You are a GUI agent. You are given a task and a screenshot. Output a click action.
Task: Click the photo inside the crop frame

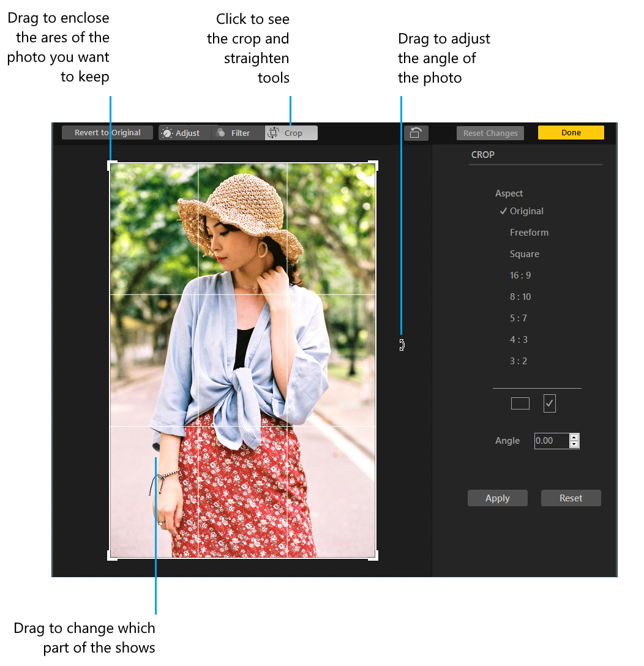tap(242, 361)
